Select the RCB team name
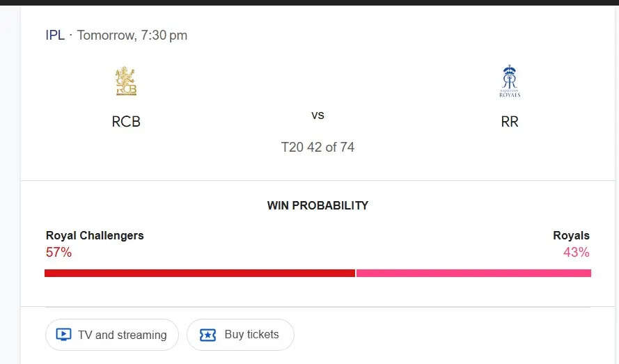619x364 pixels. point(126,122)
